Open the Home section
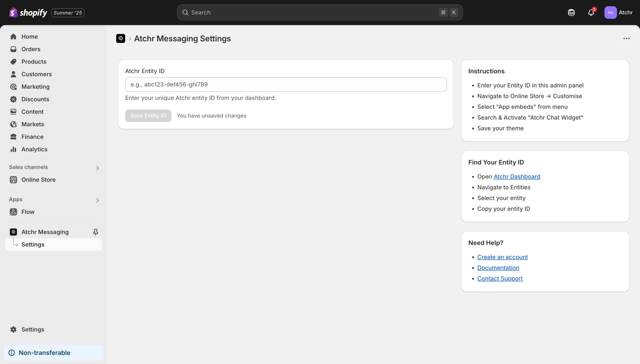 pos(29,37)
